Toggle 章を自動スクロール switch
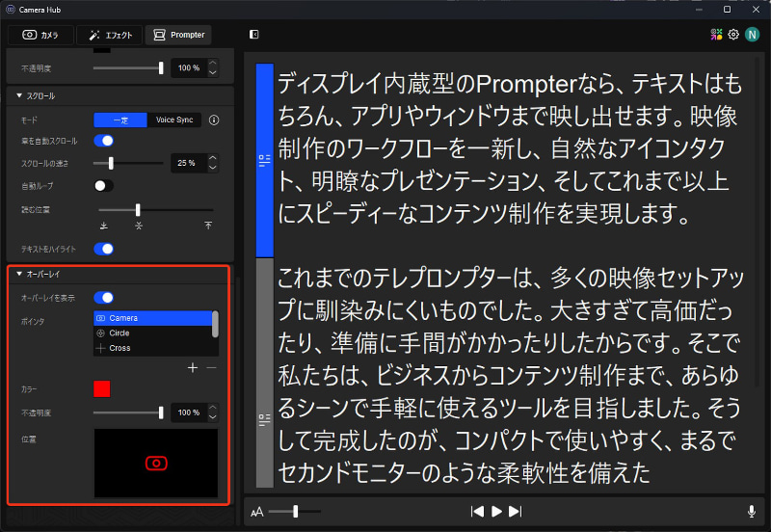771x532 pixels. point(104,141)
